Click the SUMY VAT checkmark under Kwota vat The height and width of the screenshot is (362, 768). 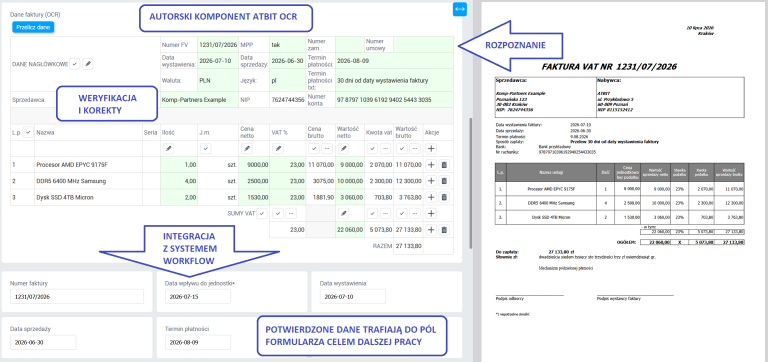click(373, 213)
